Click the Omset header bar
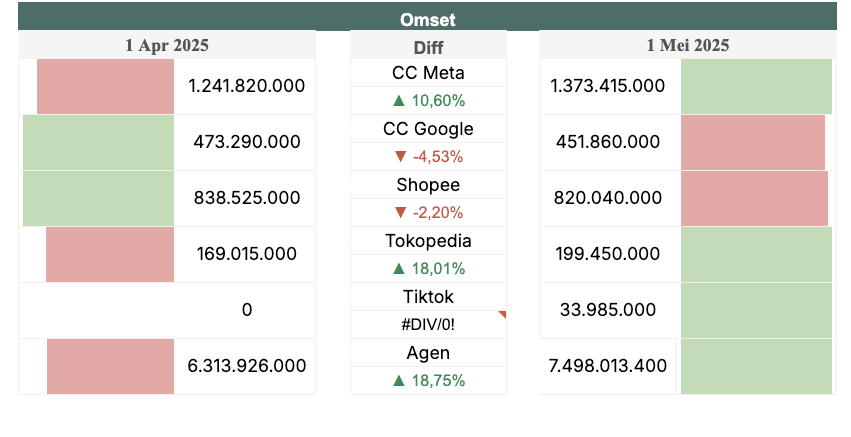The image size is (851, 437). click(x=428, y=18)
